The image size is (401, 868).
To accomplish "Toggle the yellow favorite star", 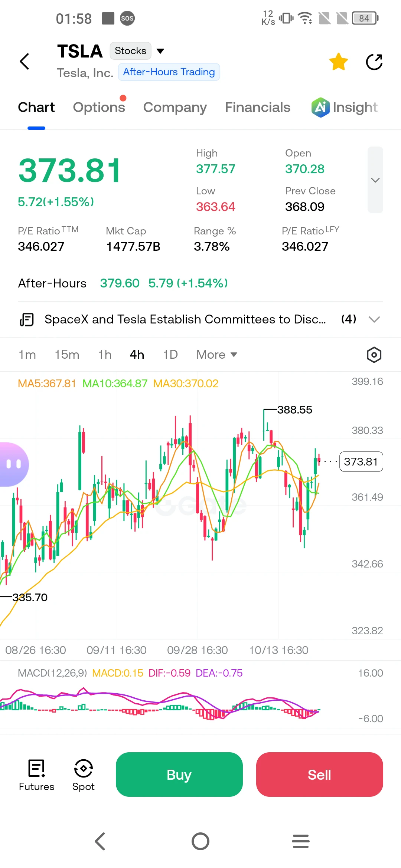I will (x=339, y=62).
